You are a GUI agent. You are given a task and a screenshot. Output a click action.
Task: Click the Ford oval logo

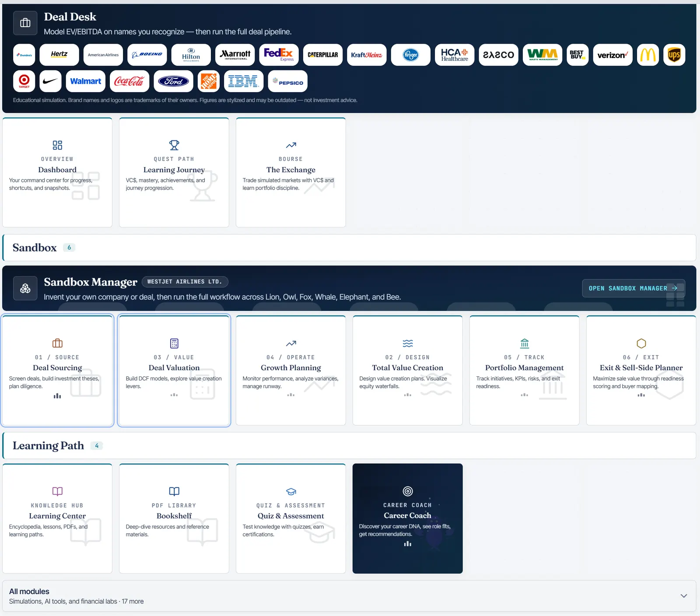tap(173, 81)
